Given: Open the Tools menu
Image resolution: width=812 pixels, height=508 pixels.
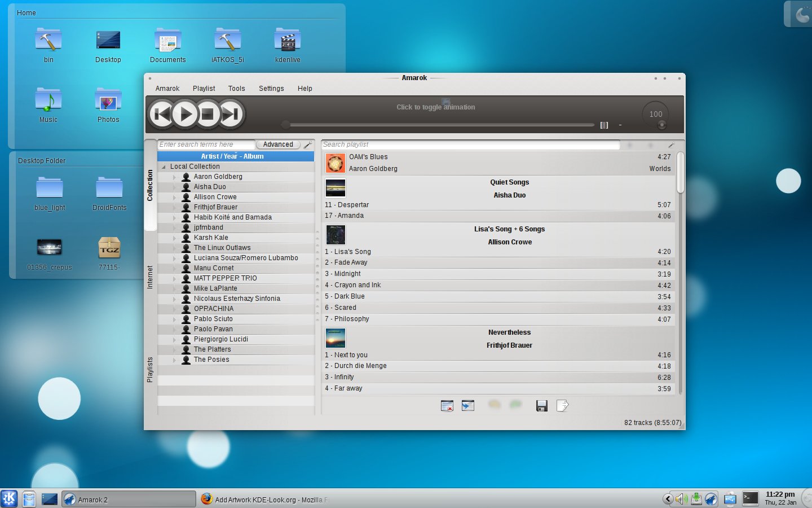Looking at the screenshot, I should (x=236, y=89).
